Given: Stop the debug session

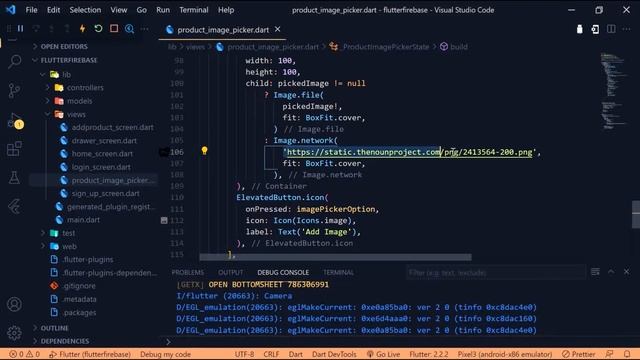Looking at the screenshot, I should [x=114, y=29].
